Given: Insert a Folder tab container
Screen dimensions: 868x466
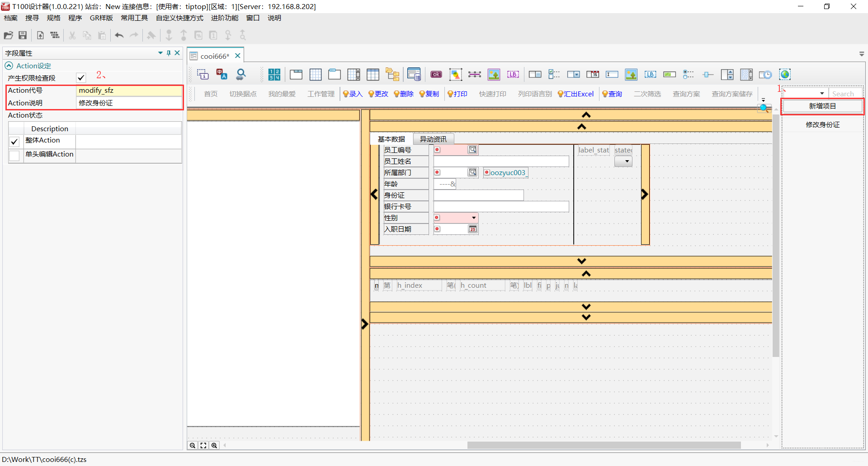Looking at the screenshot, I should coord(335,74).
